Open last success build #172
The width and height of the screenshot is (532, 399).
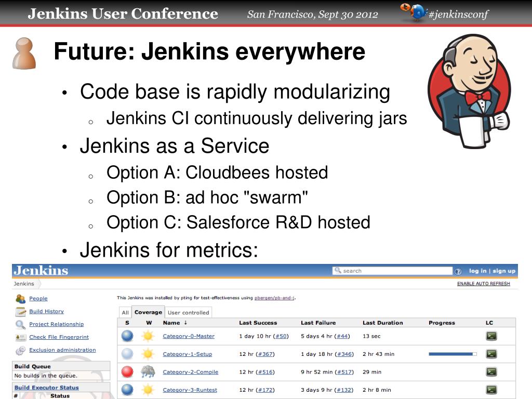click(265, 390)
